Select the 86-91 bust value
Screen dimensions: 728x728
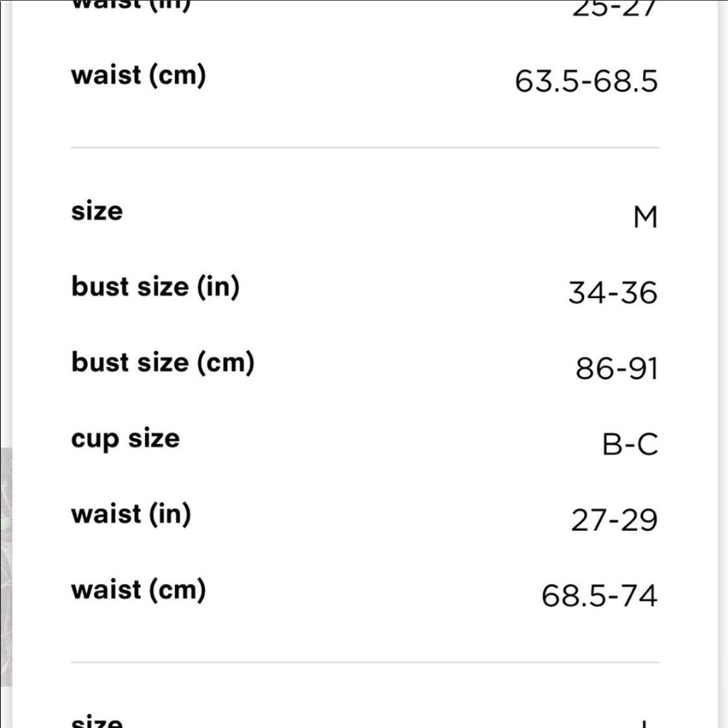(616, 369)
